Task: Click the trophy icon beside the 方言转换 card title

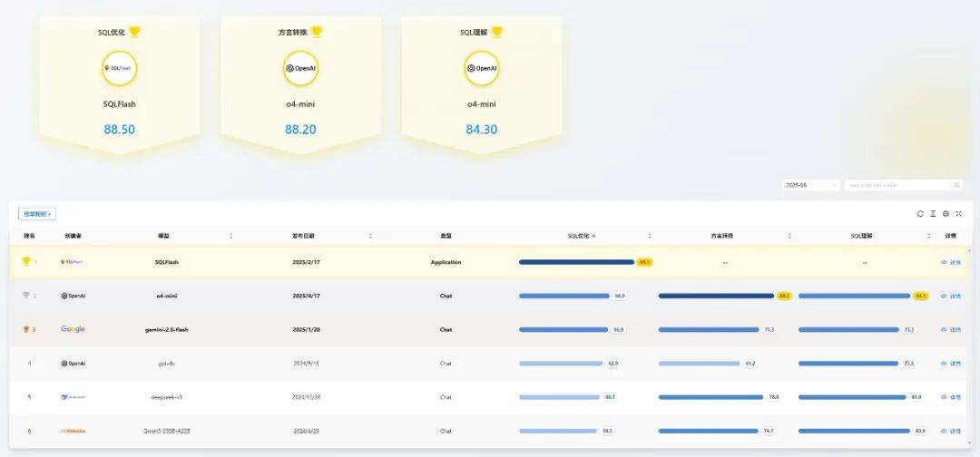Action: [317, 32]
